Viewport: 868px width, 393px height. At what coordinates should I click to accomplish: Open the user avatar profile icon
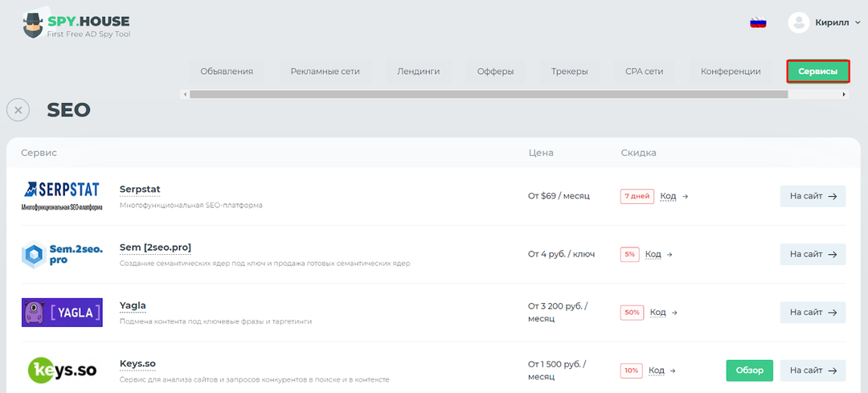pyautogui.click(x=798, y=23)
